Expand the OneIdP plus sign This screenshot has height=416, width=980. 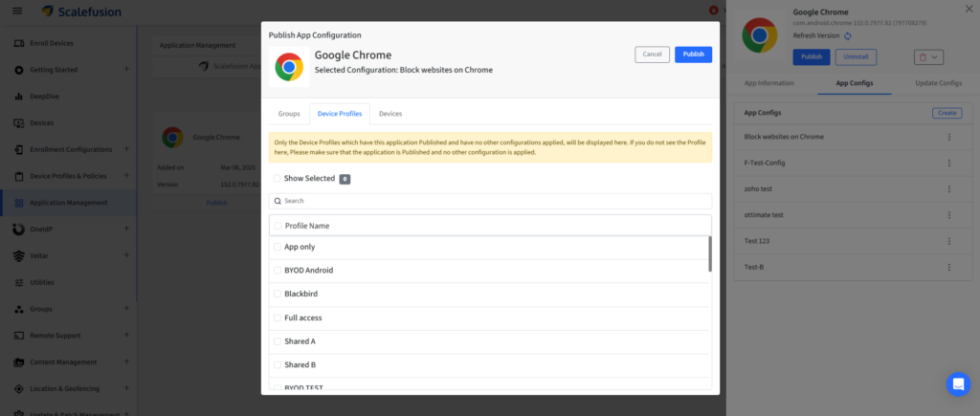coord(126,229)
